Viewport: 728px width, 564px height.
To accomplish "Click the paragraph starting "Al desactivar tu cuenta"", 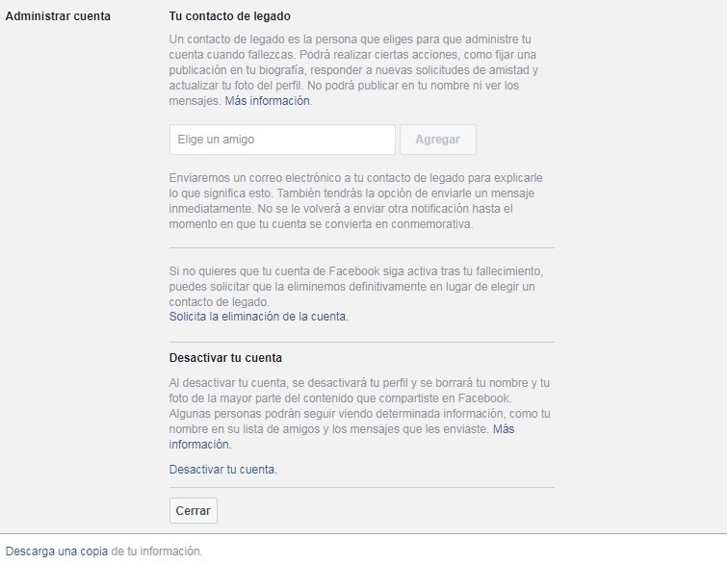I will (x=360, y=414).
